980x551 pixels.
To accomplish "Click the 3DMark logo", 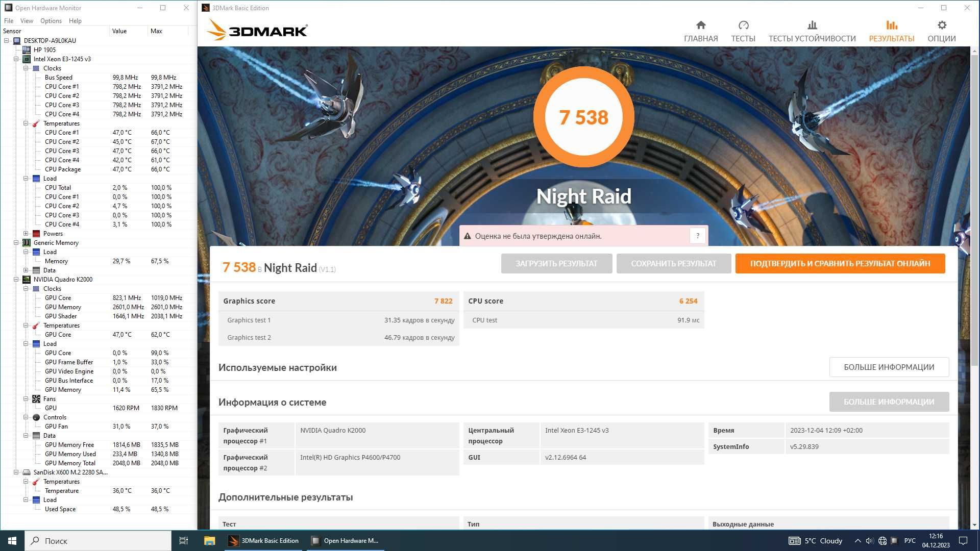I will [x=257, y=30].
